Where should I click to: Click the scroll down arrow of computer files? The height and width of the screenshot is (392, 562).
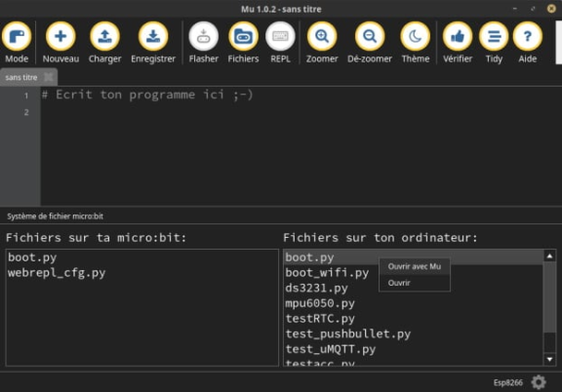[x=549, y=359]
